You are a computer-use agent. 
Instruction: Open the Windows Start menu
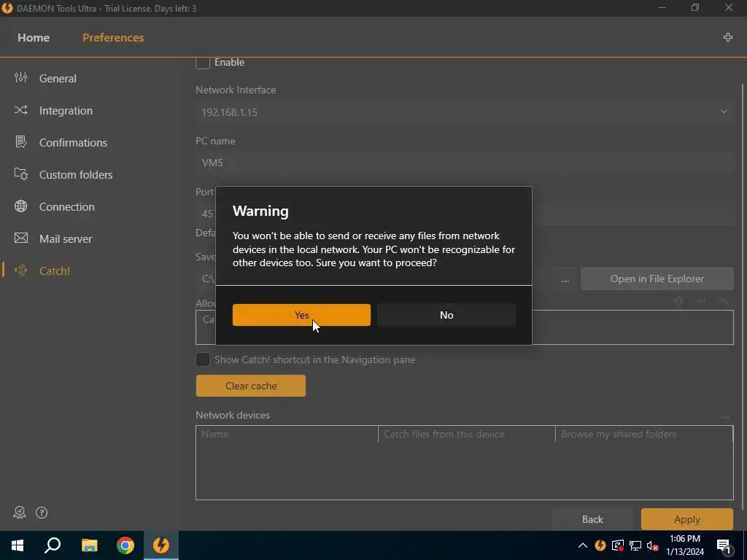[18, 545]
